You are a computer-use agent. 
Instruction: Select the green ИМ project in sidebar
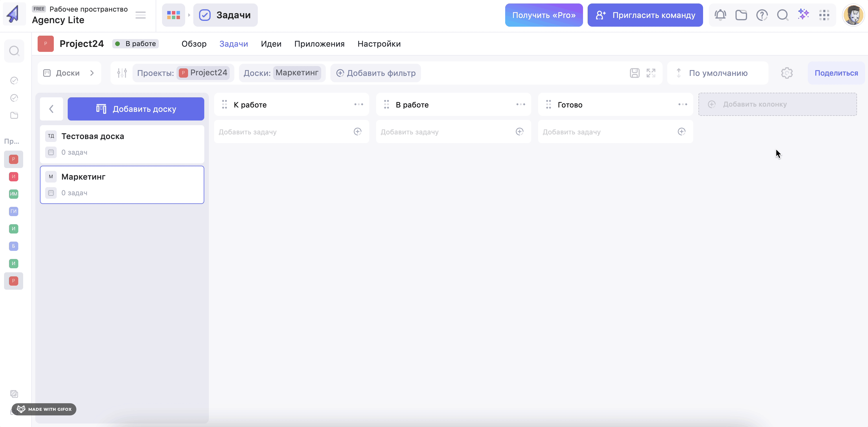tap(14, 194)
